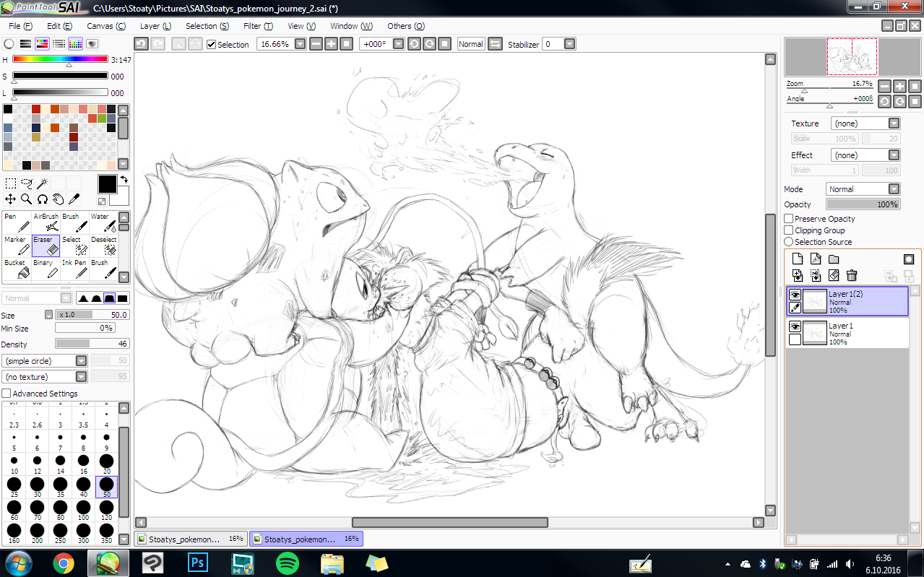
Task: Pick the Bucket fill tool
Action: pos(17,269)
